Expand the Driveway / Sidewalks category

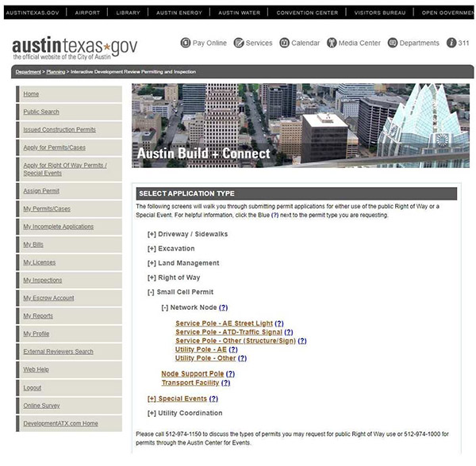152,235
